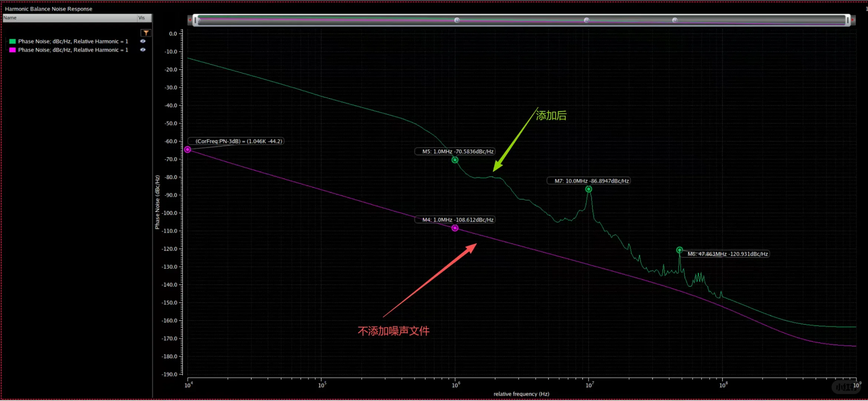Hide the magenta Phase Noise trace

[x=143, y=50]
